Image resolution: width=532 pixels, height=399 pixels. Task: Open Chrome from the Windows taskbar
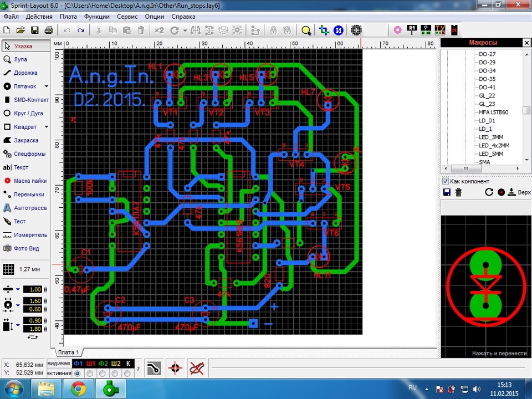pos(78,389)
